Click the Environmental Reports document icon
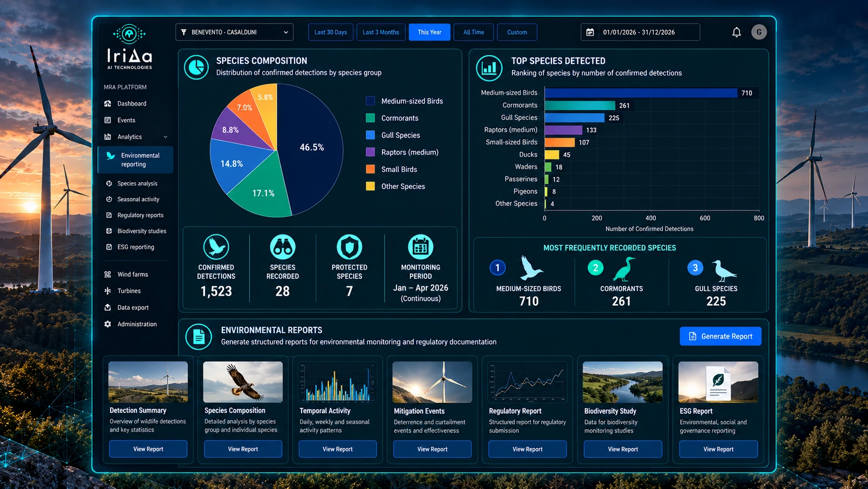Screen dimensions: 868x489 199,337
